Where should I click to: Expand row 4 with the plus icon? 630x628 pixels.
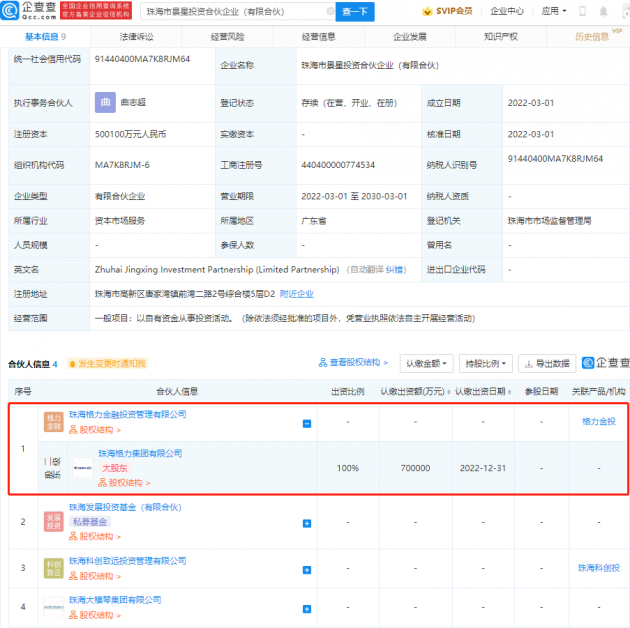click(x=307, y=609)
